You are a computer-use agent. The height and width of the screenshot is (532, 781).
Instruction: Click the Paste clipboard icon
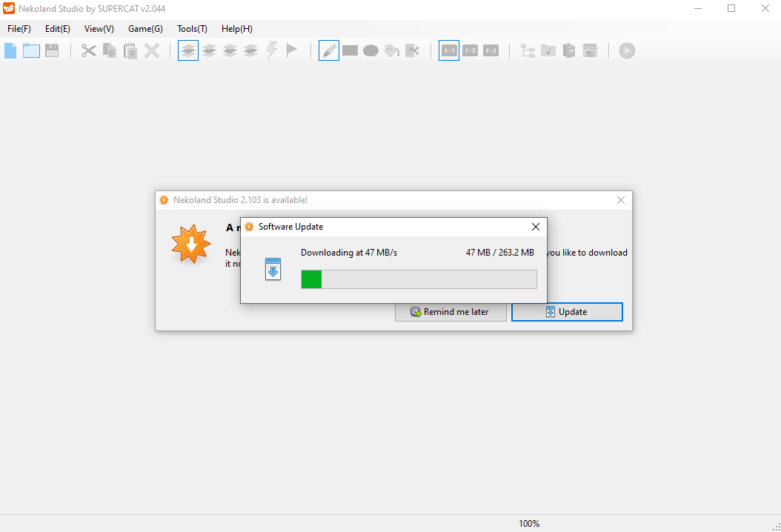(130, 50)
